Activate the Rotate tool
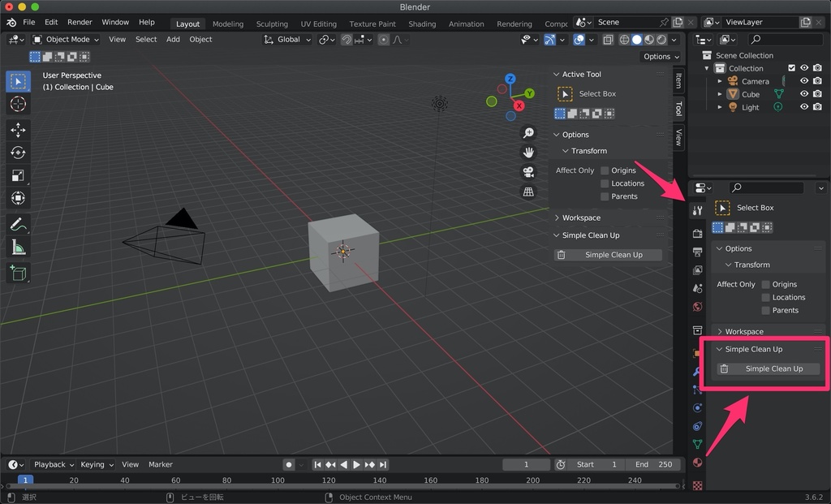831x504 pixels. pos(19,153)
